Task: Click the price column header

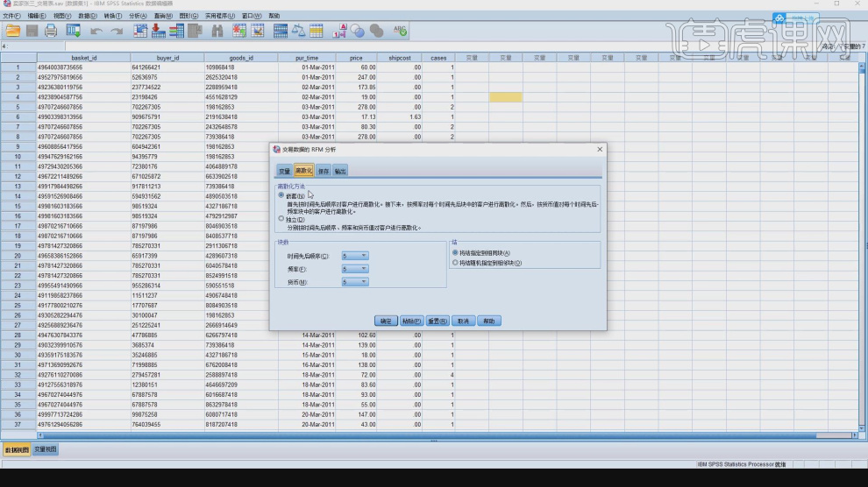Action: pos(356,58)
